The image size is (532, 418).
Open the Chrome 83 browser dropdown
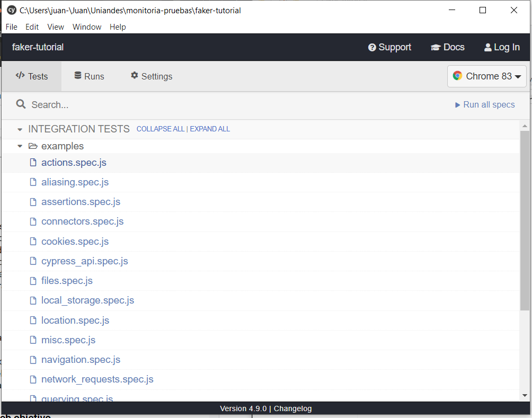pos(487,76)
